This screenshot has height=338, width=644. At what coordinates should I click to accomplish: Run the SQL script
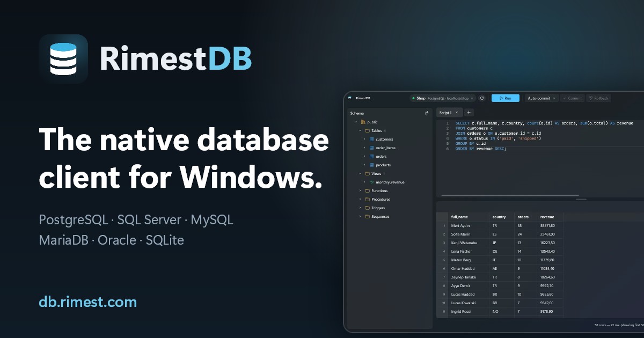[505, 98]
